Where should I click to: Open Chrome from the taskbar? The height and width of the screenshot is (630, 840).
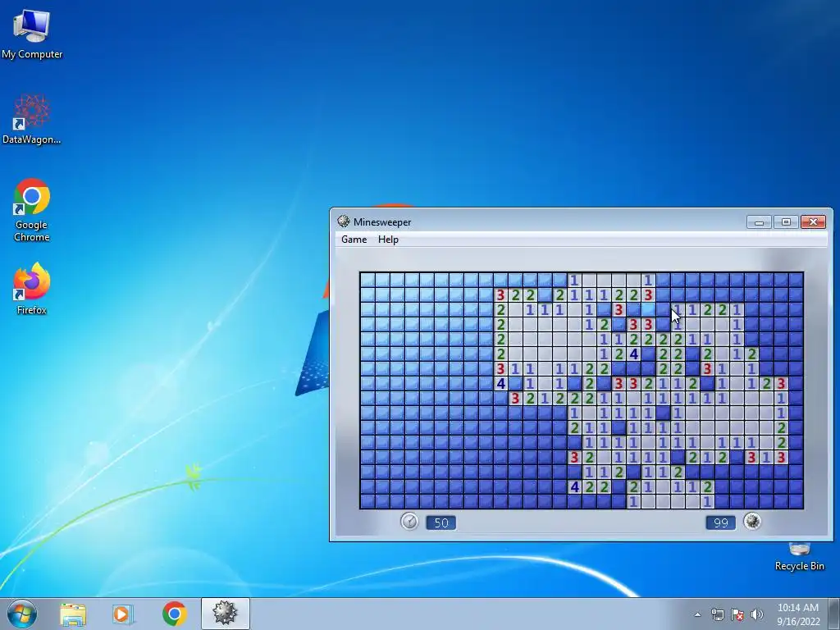coord(174,614)
